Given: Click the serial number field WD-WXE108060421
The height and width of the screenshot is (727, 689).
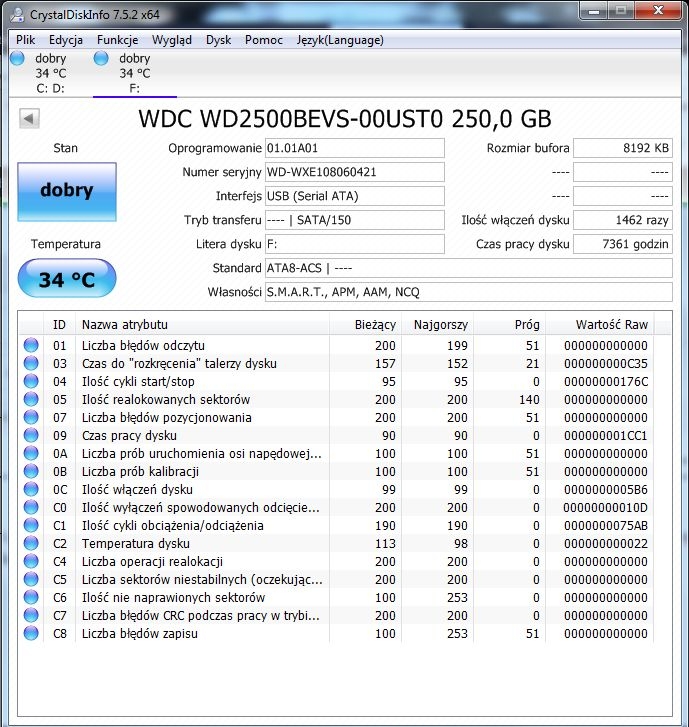Looking at the screenshot, I should pos(355,172).
